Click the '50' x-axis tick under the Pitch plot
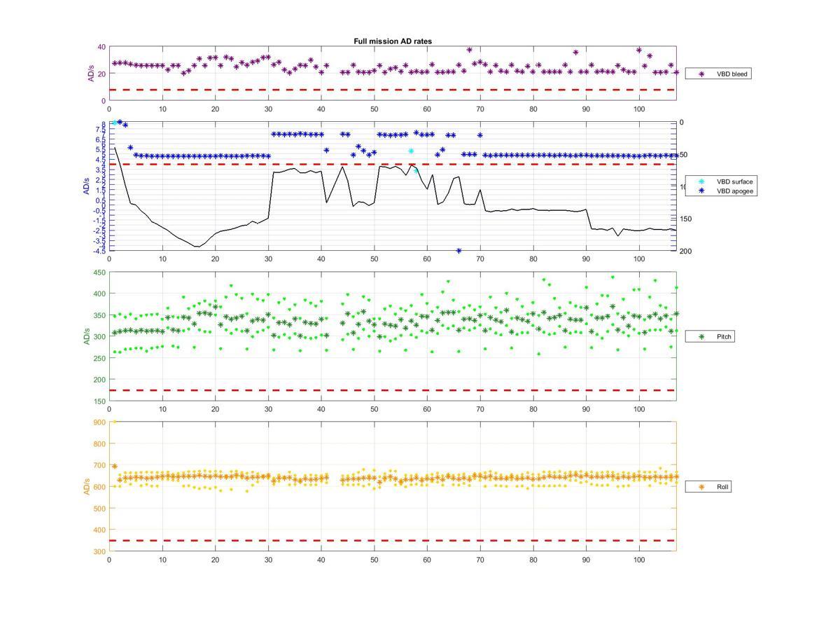840x620 pixels. coord(374,410)
